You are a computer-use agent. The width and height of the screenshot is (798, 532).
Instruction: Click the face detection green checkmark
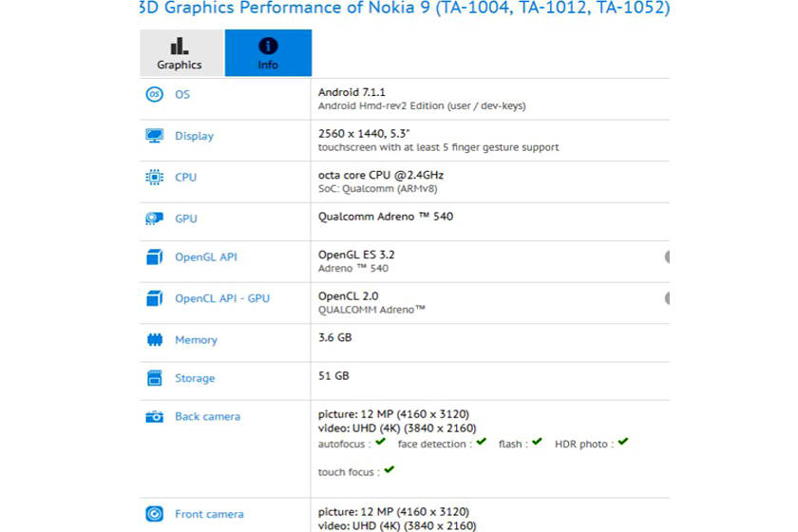pyautogui.click(x=482, y=442)
